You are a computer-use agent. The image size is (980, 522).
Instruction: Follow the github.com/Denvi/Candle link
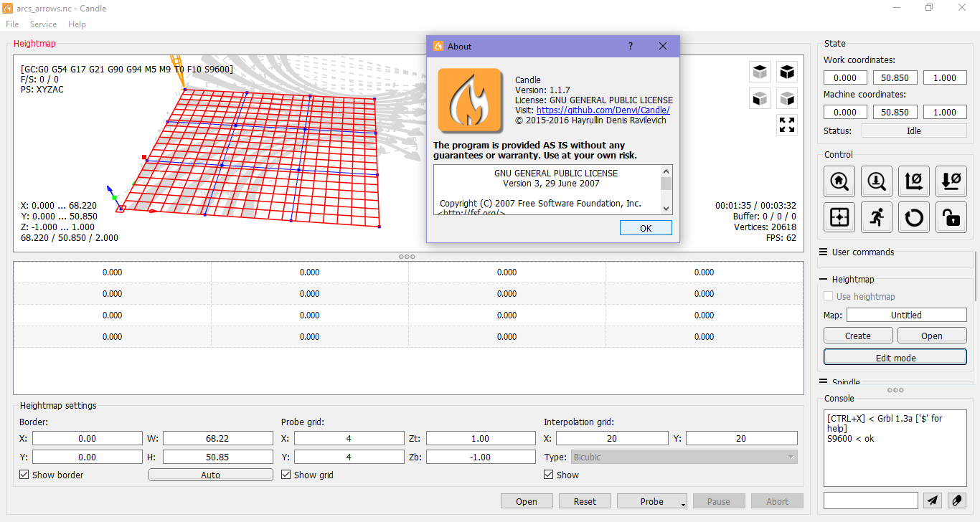[603, 110]
